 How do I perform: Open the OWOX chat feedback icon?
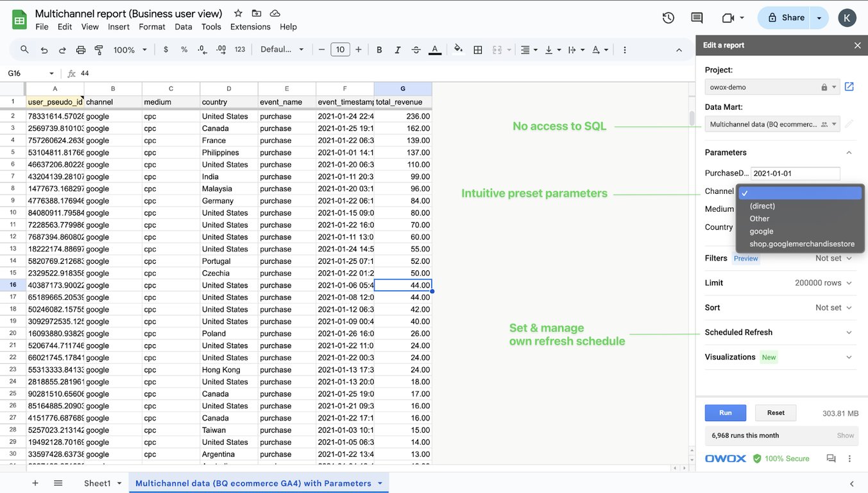tap(831, 458)
